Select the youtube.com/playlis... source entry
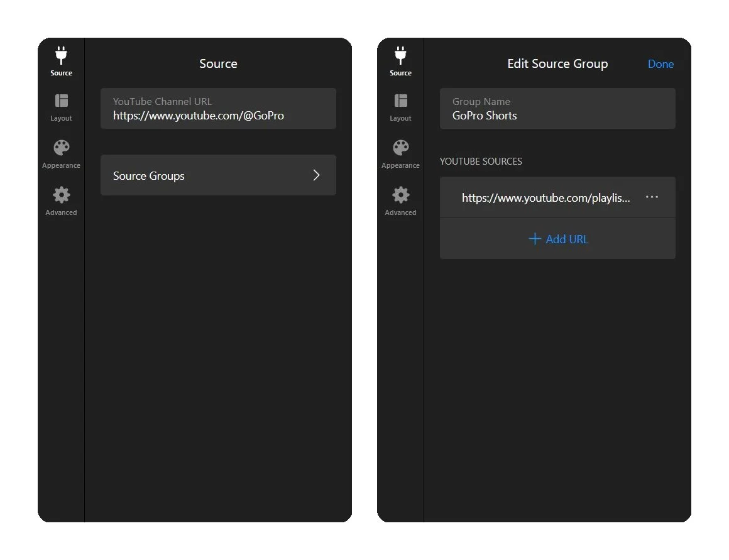The width and height of the screenshot is (729, 560). pyautogui.click(x=545, y=198)
